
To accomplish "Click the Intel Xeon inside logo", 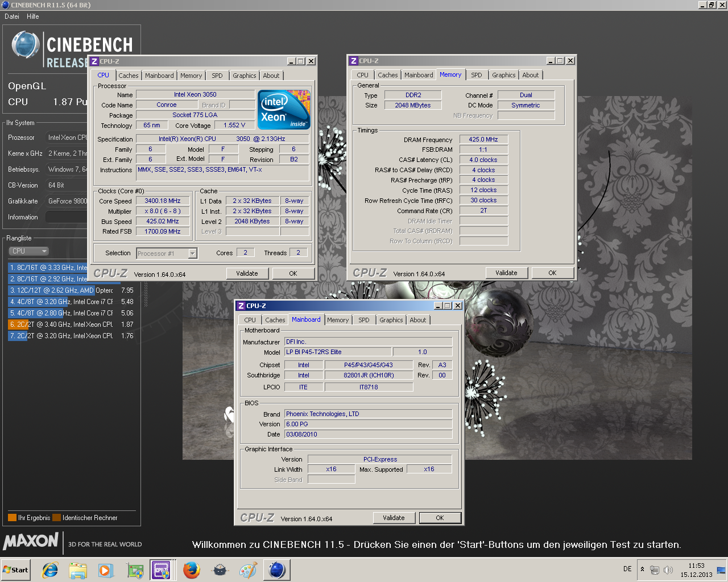I will (284, 110).
